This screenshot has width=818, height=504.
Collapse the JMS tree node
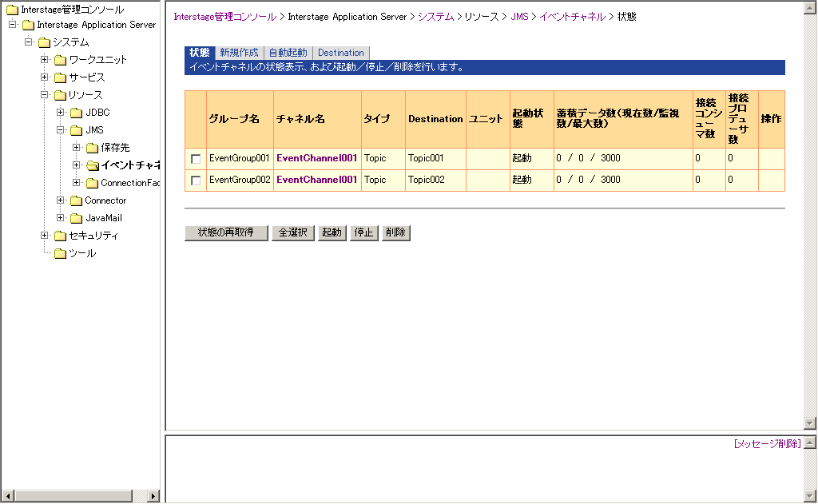coord(61,130)
